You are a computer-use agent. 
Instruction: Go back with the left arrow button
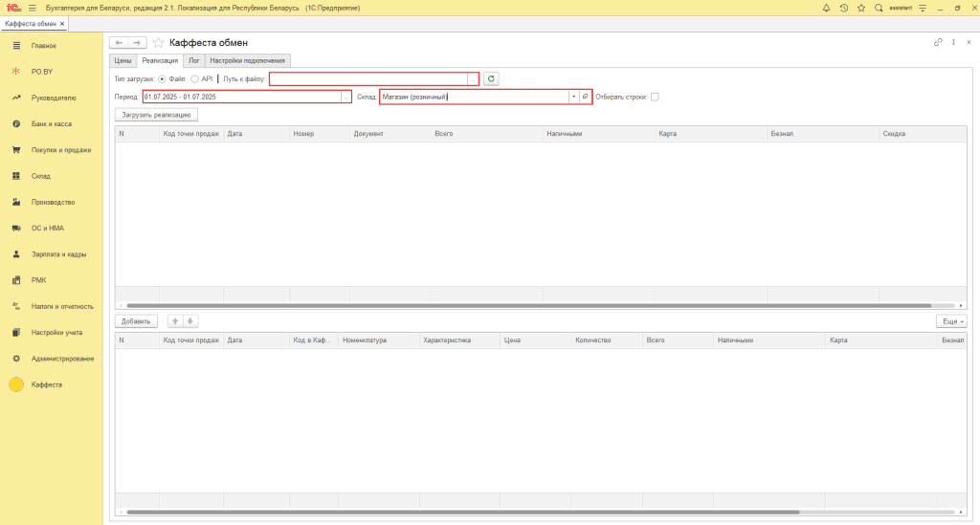pos(119,42)
